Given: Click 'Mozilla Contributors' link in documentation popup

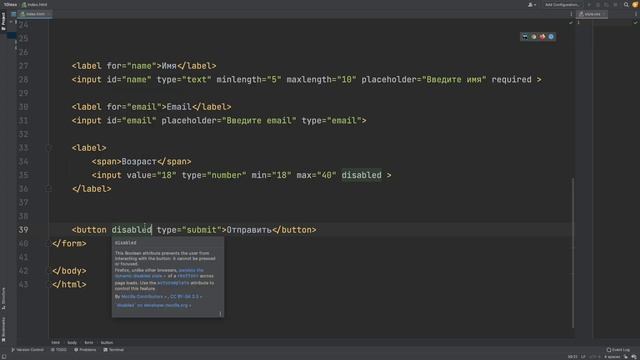Looking at the screenshot, I should [x=142, y=296].
